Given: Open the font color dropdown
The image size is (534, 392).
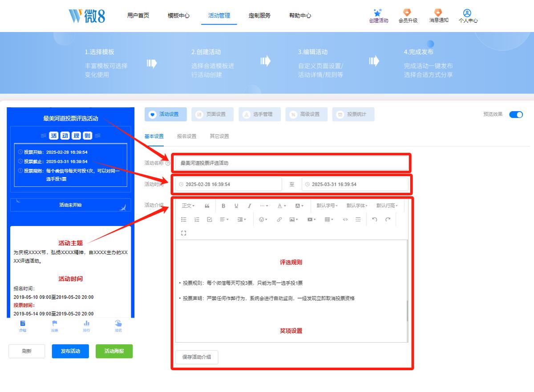Looking at the screenshot, I should (282, 206).
